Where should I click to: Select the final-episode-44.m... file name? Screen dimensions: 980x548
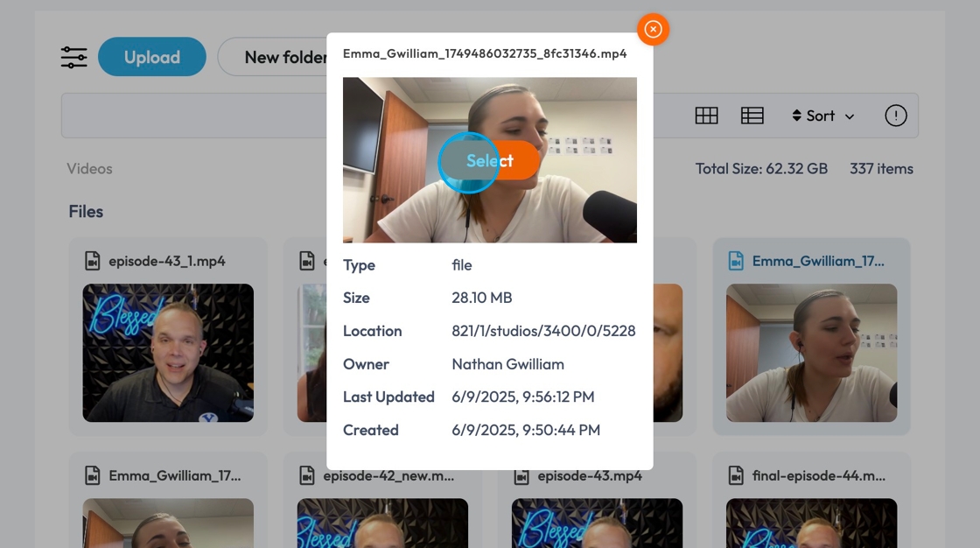[819, 475]
